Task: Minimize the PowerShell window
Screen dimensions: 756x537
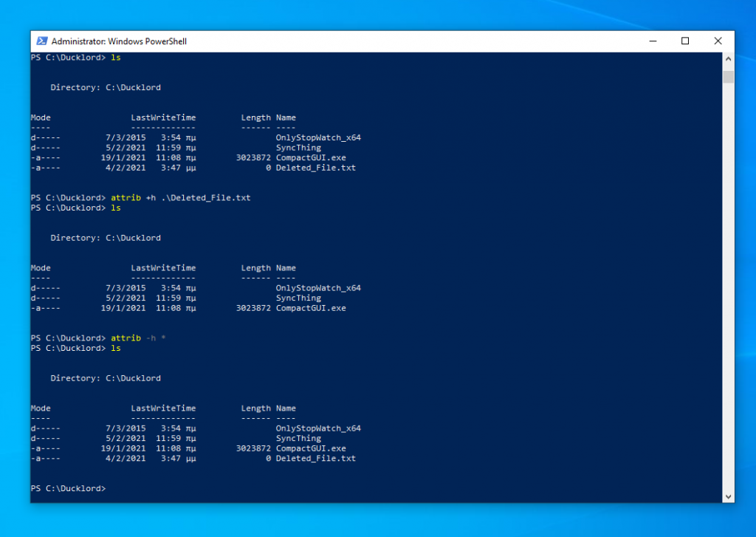Action: coord(652,41)
